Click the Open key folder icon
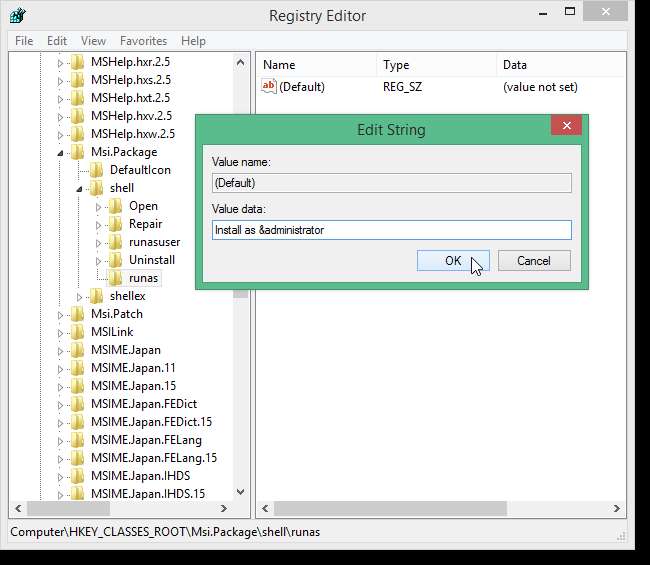 [x=115, y=206]
